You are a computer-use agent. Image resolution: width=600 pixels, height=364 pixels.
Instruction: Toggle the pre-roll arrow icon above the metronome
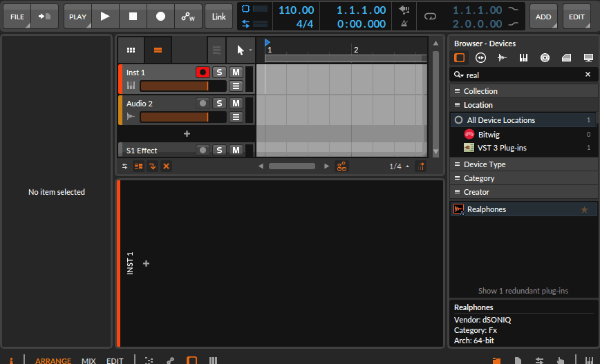[404, 10]
